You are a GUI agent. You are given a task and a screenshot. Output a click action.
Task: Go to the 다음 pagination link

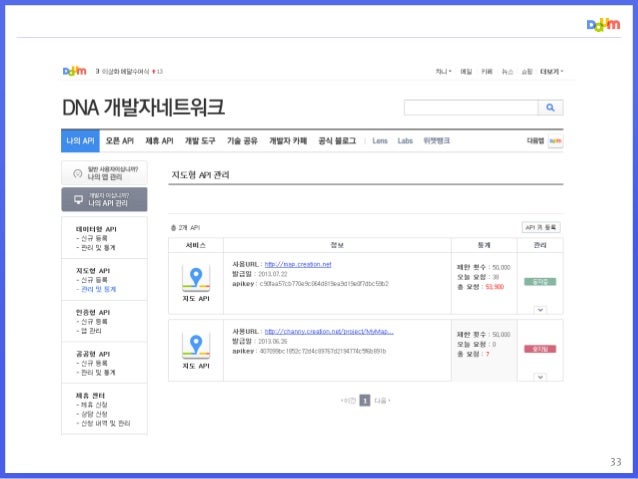[382, 401]
